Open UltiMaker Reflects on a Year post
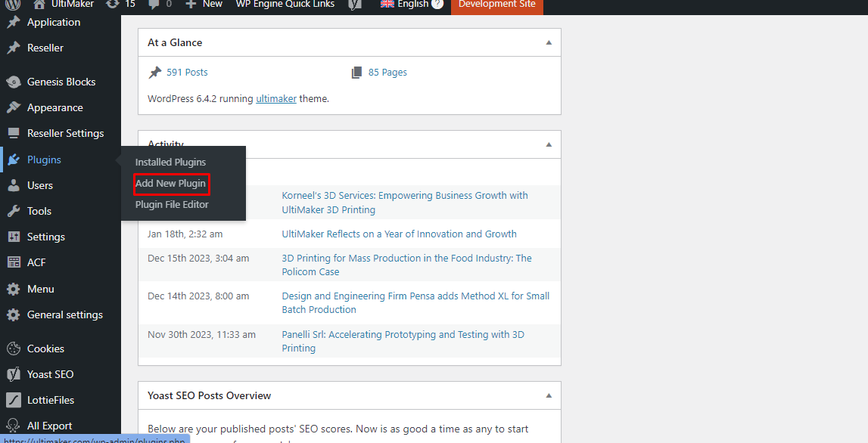 399,234
